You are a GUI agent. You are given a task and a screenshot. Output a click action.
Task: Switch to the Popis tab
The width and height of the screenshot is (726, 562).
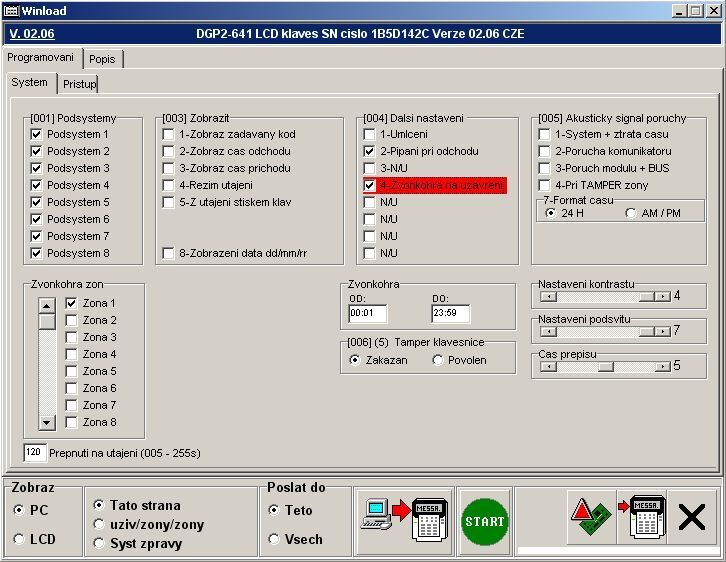click(102, 59)
